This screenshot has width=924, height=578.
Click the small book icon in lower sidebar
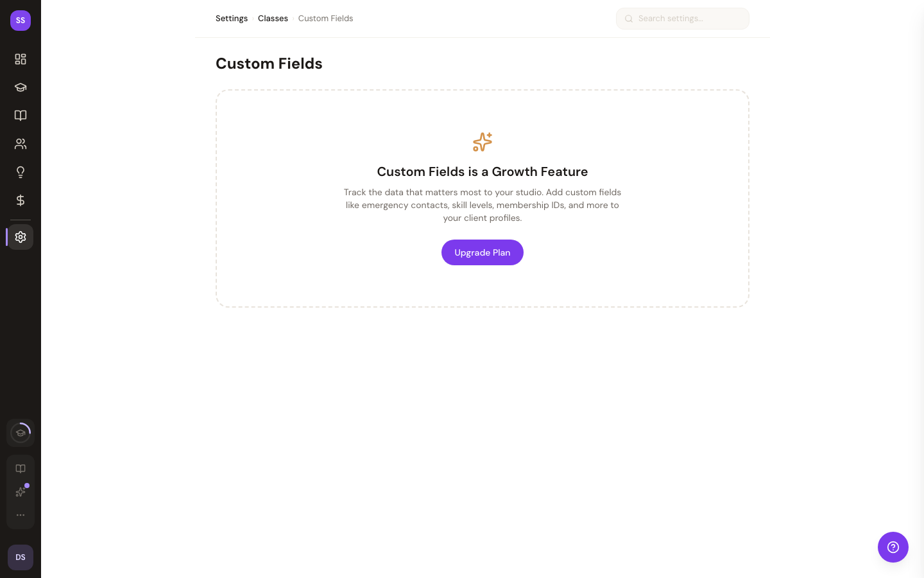click(21, 469)
